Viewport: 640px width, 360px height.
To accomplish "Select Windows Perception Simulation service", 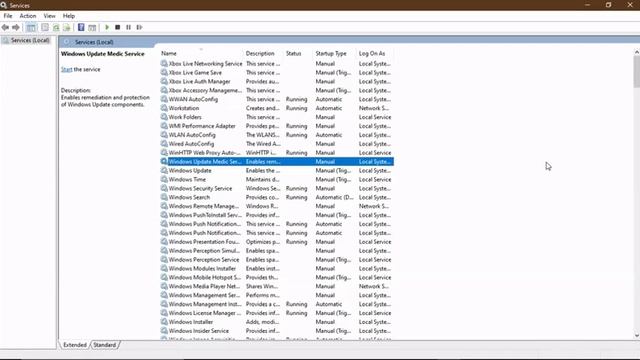I will tap(277, 251).
